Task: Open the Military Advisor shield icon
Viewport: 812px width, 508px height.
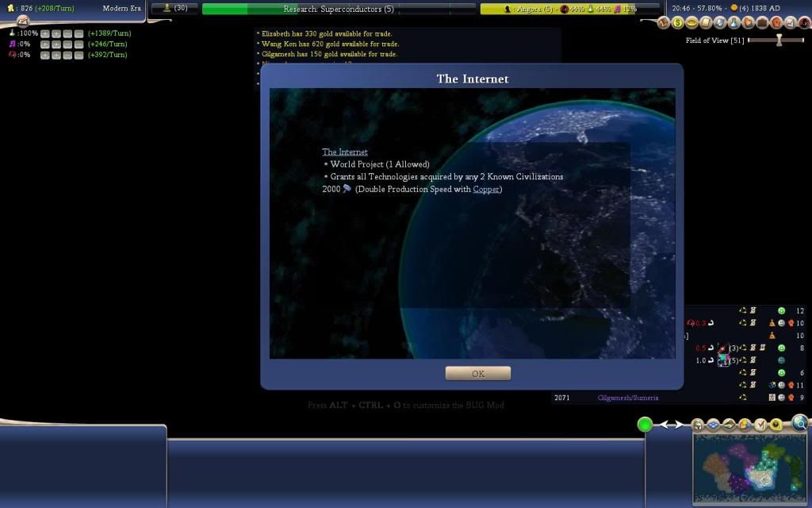Action: click(x=720, y=22)
